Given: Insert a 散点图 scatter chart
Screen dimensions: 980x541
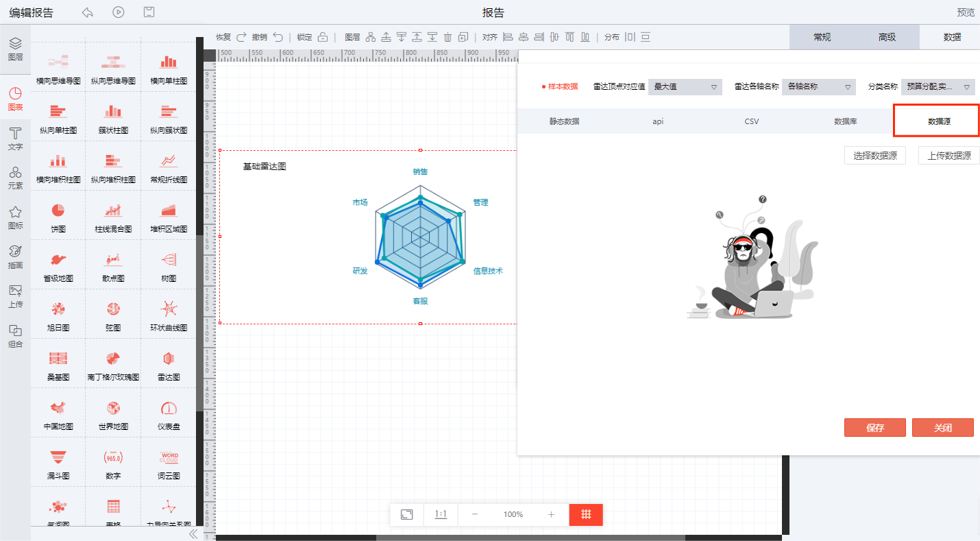Looking at the screenshot, I should 113,265.
